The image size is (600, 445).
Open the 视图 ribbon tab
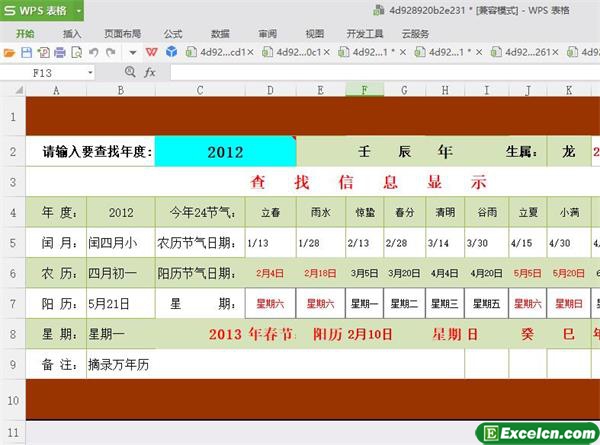tap(315, 34)
